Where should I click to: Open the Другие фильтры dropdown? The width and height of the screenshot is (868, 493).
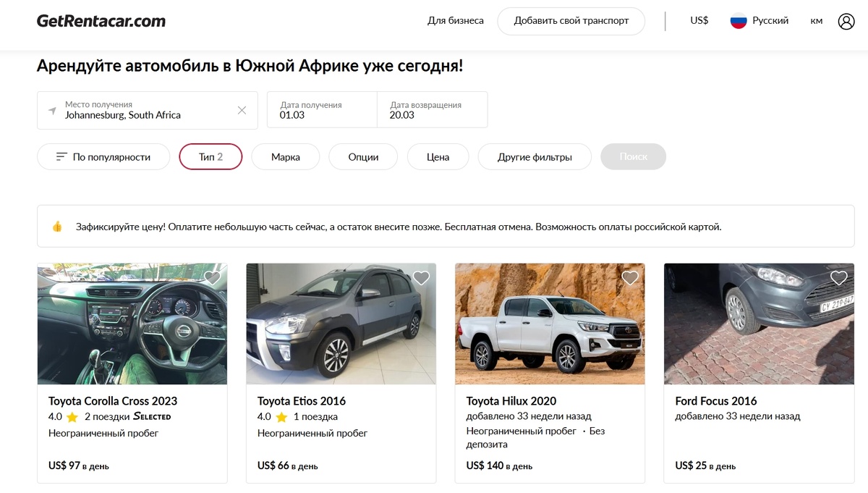[535, 157]
